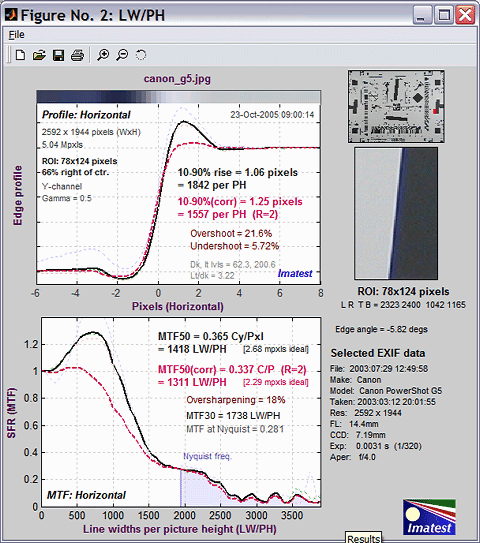Click the 'FL: 14.4mm' EXIF line
Image resolution: width=480 pixels, height=543 pixels.
click(354, 424)
